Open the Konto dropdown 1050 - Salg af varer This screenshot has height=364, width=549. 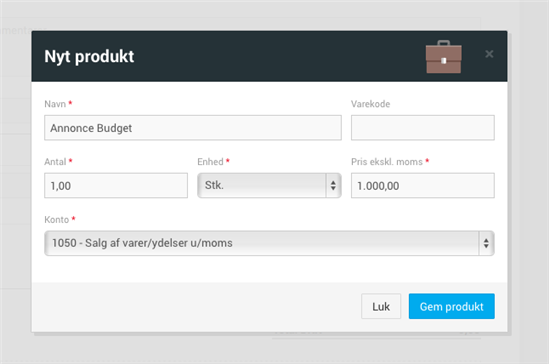click(269, 243)
